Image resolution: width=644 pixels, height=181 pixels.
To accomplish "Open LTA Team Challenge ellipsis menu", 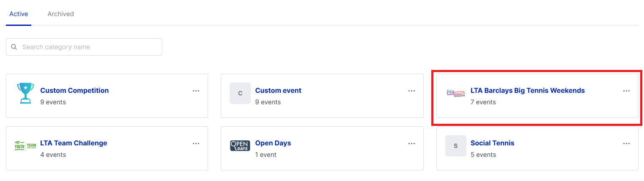I will [x=196, y=143].
